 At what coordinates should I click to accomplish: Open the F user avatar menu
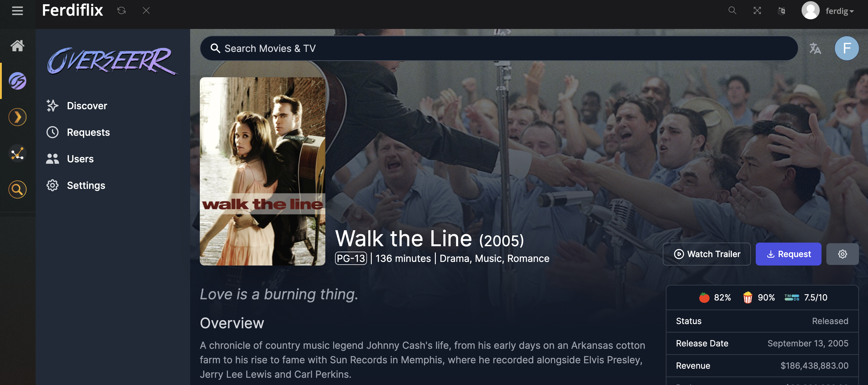(x=847, y=48)
